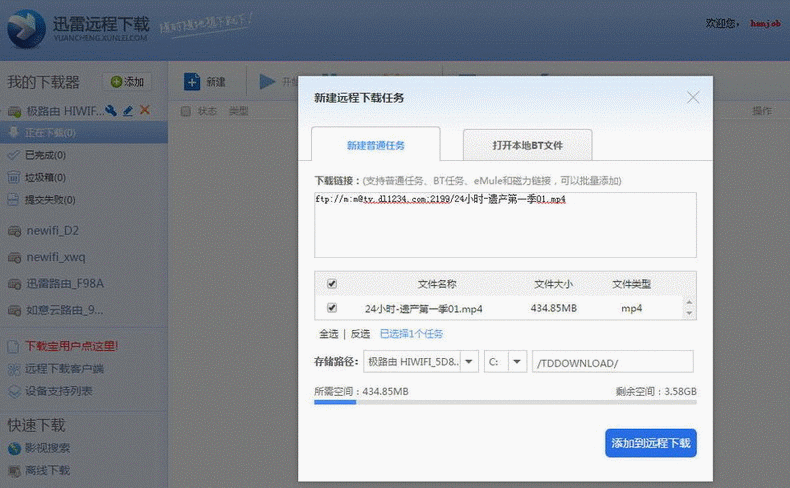
Task: Click the 全选 select all link
Action: (328, 334)
